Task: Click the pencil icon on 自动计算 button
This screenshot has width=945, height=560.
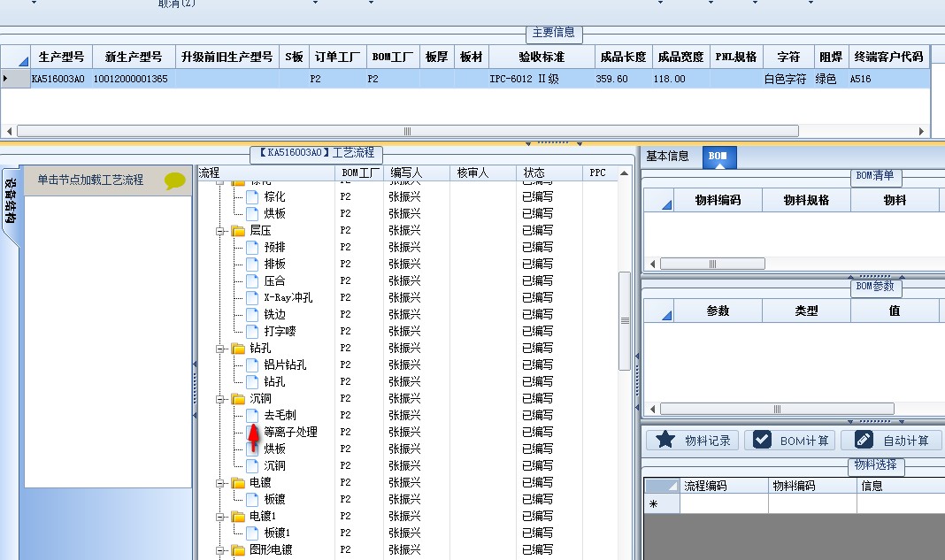Action: (864, 440)
